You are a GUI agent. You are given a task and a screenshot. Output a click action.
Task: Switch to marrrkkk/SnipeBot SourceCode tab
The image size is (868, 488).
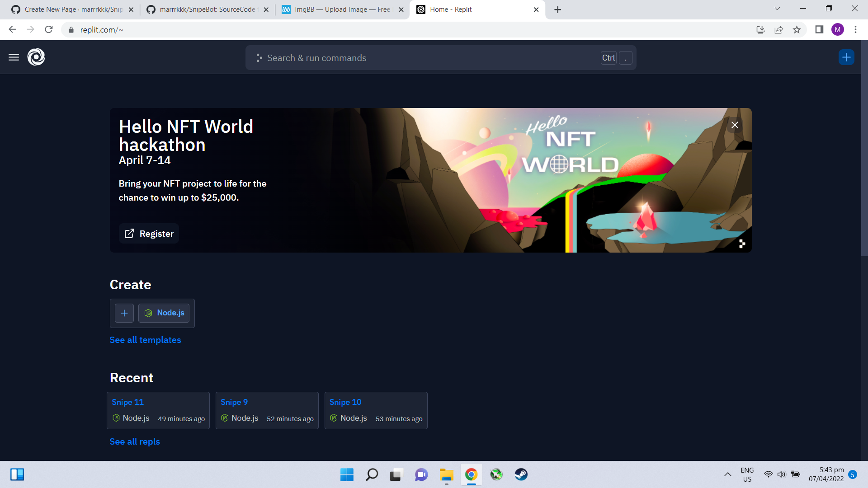[207, 9]
